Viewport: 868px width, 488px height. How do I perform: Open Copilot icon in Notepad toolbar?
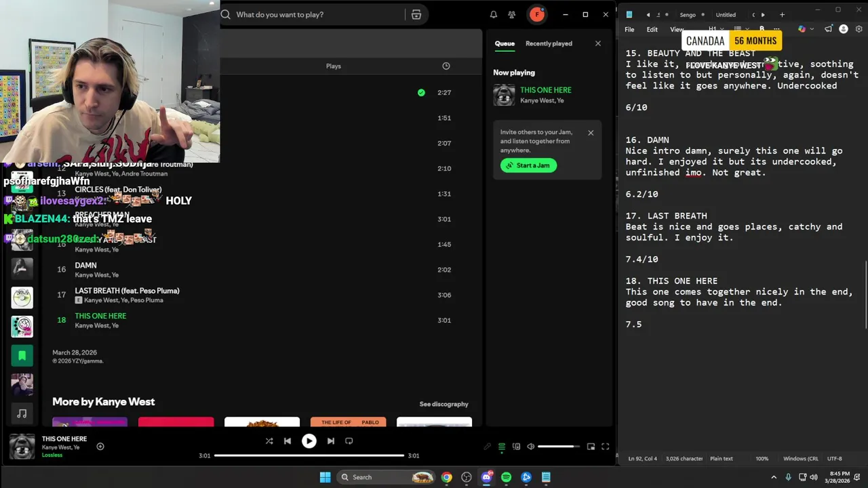click(802, 29)
